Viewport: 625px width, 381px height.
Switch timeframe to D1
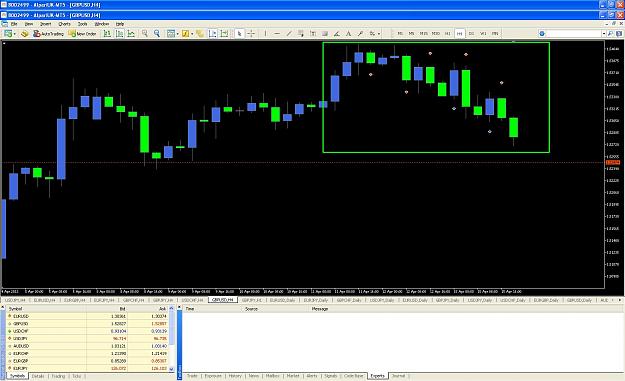(471, 34)
